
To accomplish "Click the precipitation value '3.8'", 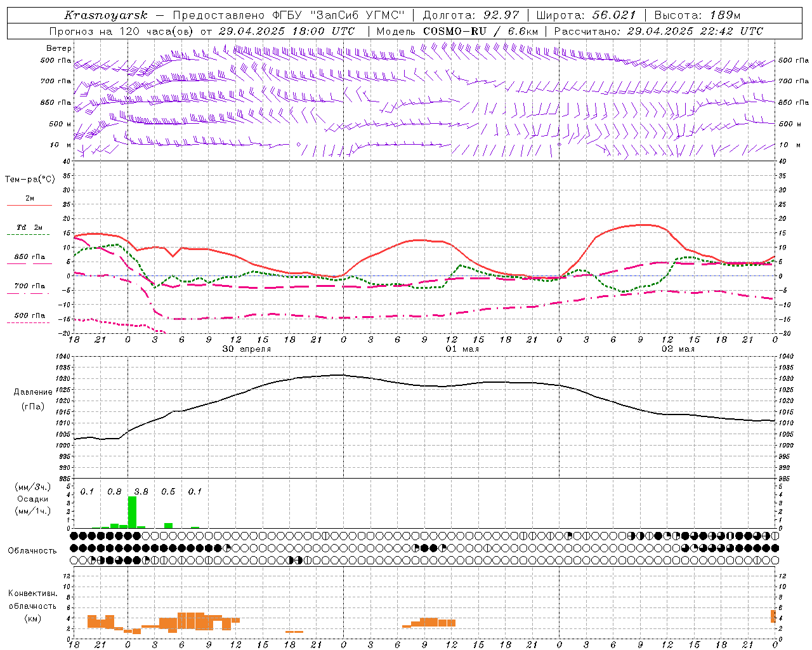I will 141,491.
